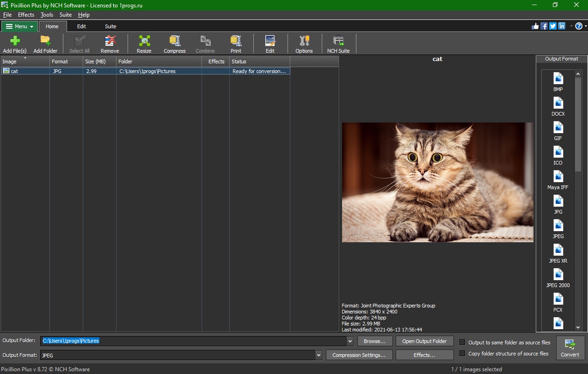The width and height of the screenshot is (588, 374).
Task: Enable copy folder structure of source files
Action: click(463, 353)
